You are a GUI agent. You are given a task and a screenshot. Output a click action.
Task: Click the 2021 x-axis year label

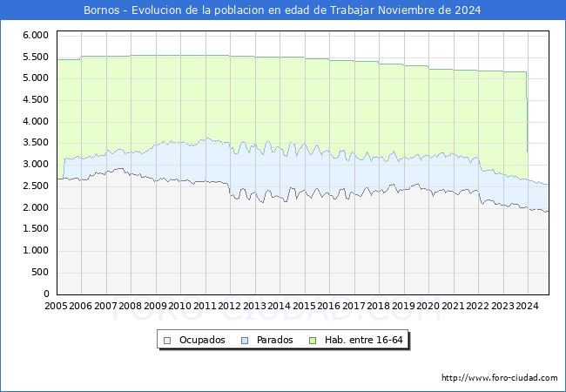click(x=453, y=306)
